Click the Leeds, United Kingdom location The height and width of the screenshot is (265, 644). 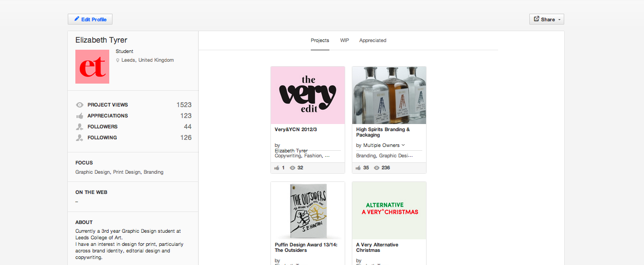click(147, 60)
